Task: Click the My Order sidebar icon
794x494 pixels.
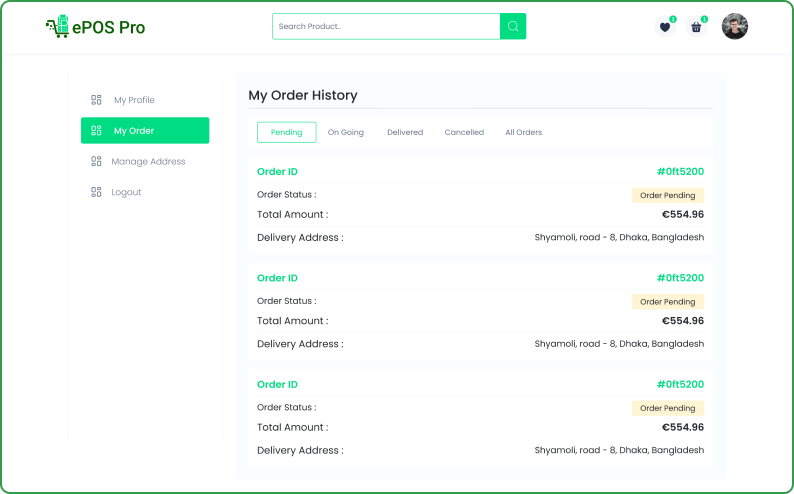Action: [96, 131]
